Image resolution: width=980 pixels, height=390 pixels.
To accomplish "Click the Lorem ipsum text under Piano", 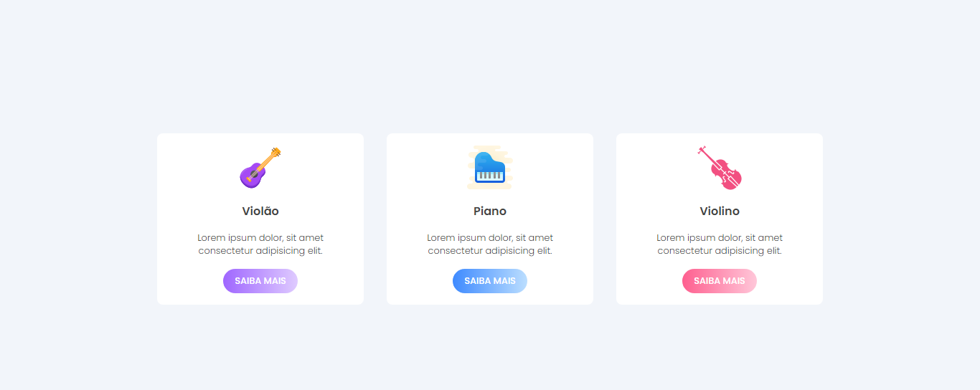I will click(x=490, y=244).
